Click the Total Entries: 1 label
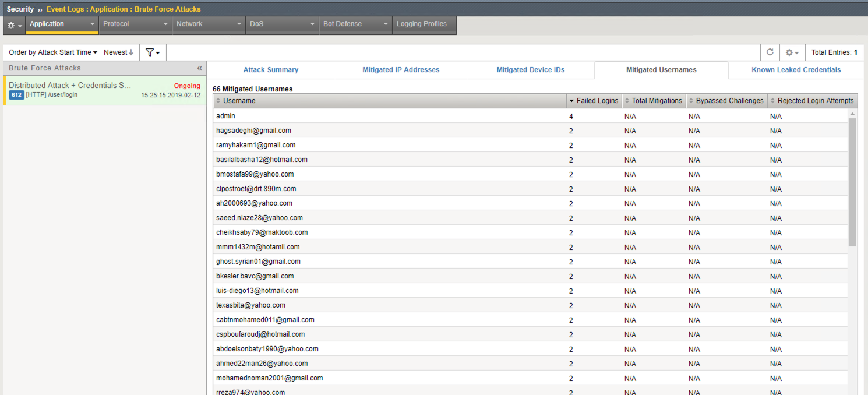The image size is (868, 395). 834,52
